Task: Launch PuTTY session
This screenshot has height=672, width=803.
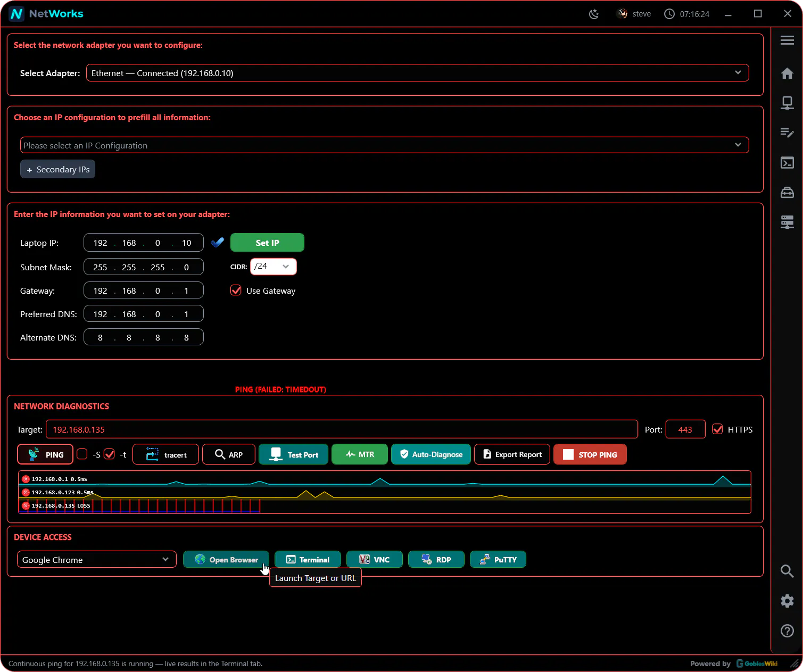Action: [x=498, y=560]
